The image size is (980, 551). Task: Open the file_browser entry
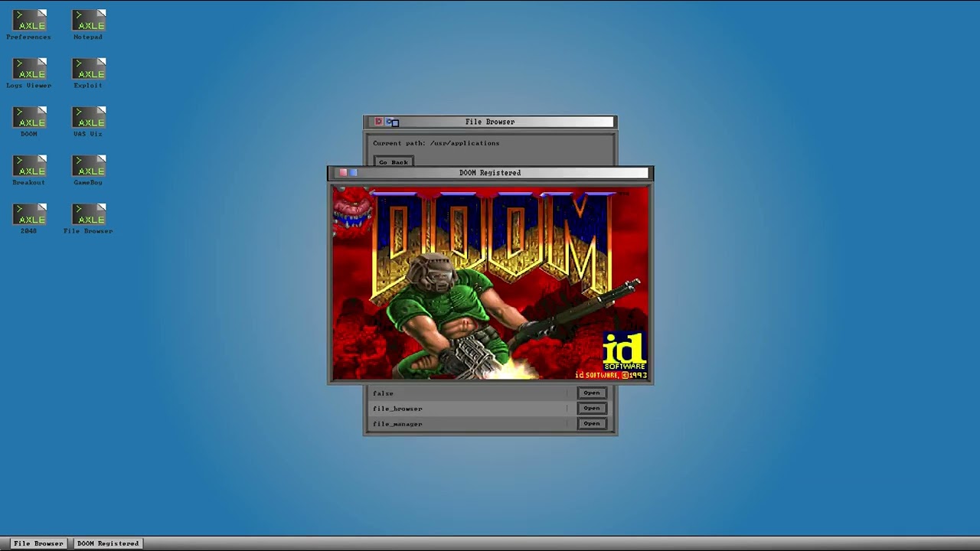click(x=591, y=408)
